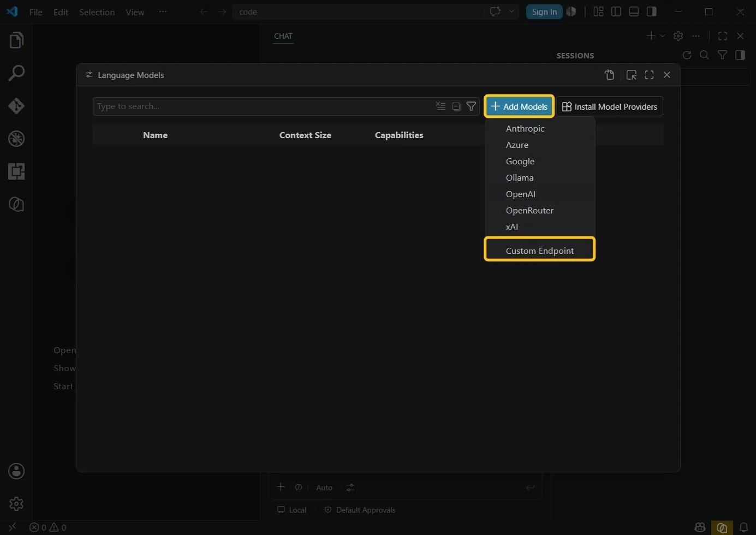Click the send arrow in chat input
Viewport: 756px width, 535px height.
[x=530, y=487]
